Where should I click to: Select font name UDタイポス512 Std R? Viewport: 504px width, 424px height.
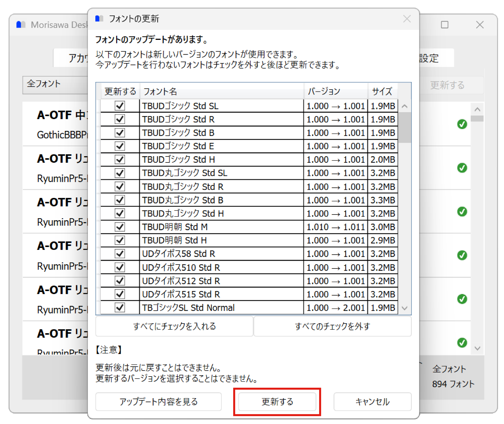click(181, 281)
